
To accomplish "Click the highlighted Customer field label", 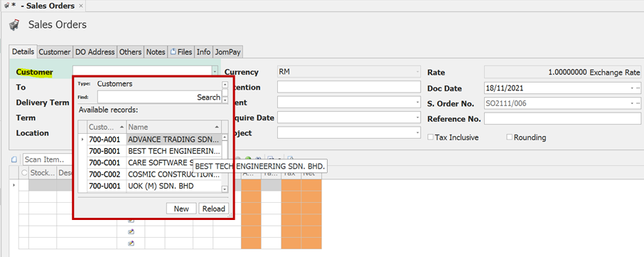I will pos(35,73).
